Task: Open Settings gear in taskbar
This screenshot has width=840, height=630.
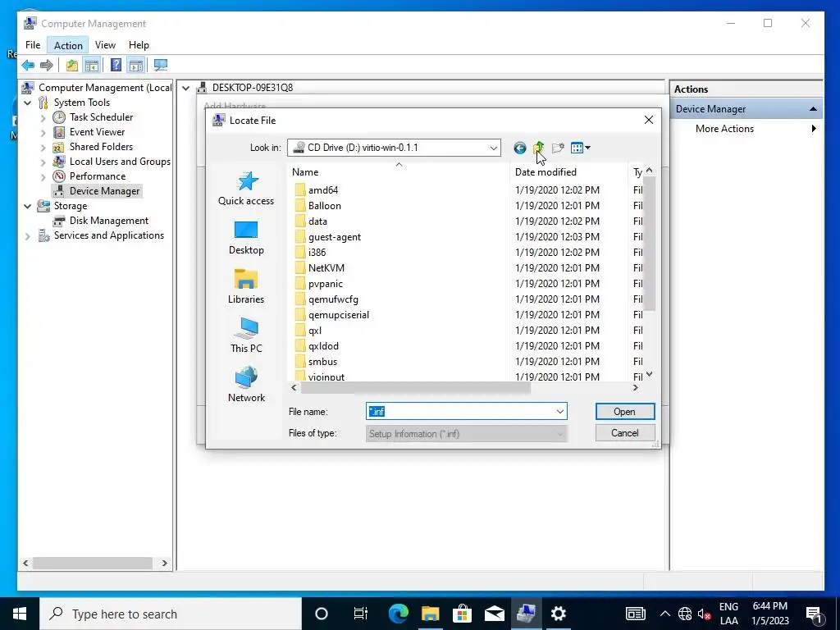Action: coord(558,614)
